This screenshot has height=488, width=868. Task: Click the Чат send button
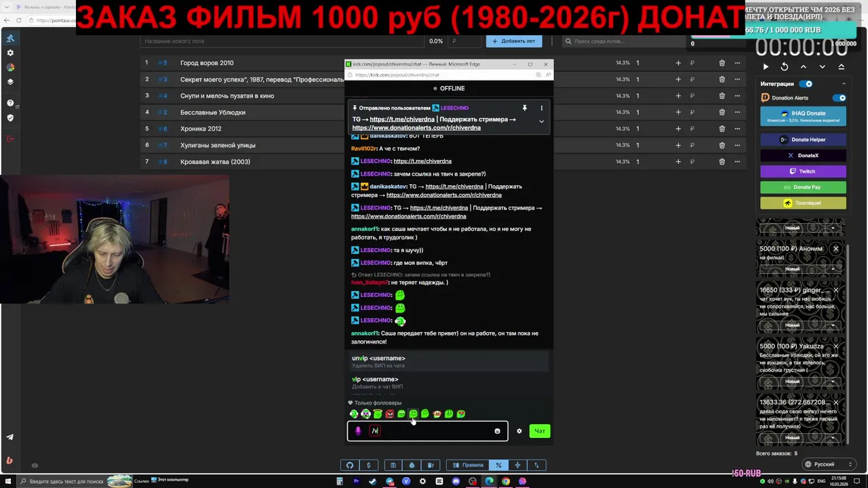coord(540,431)
